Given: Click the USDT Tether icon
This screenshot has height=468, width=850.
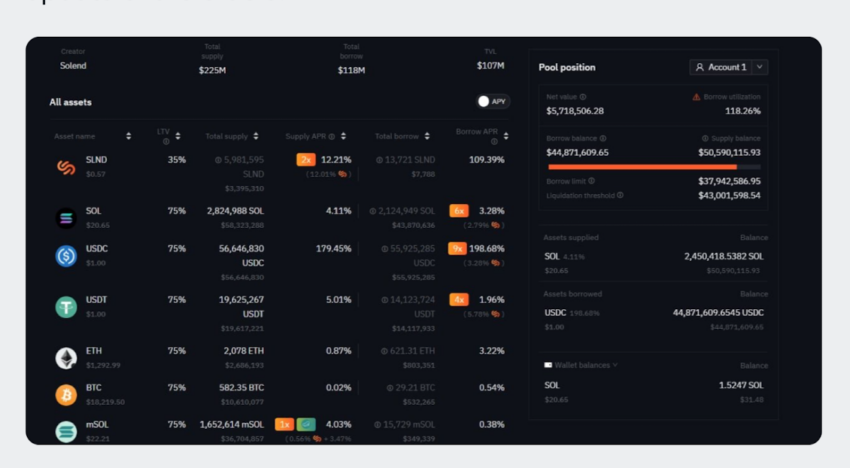Looking at the screenshot, I should pyautogui.click(x=66, y=307).
